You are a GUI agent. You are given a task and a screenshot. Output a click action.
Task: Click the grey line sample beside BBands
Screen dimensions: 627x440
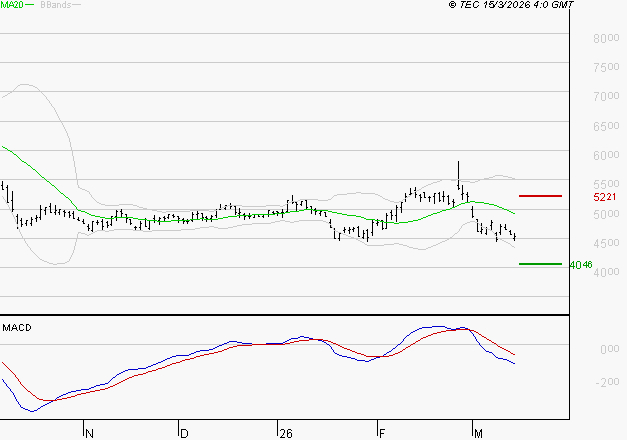click(76, 5)
